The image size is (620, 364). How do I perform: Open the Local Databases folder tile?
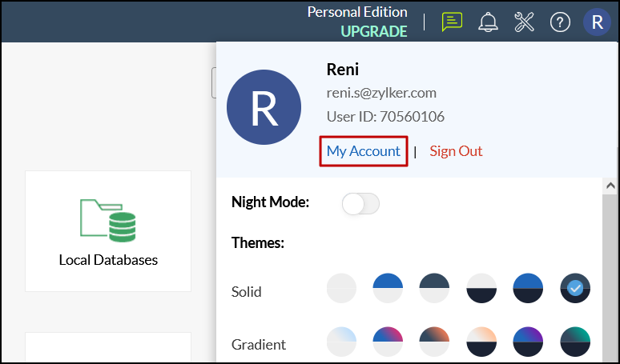coord(108,230)
